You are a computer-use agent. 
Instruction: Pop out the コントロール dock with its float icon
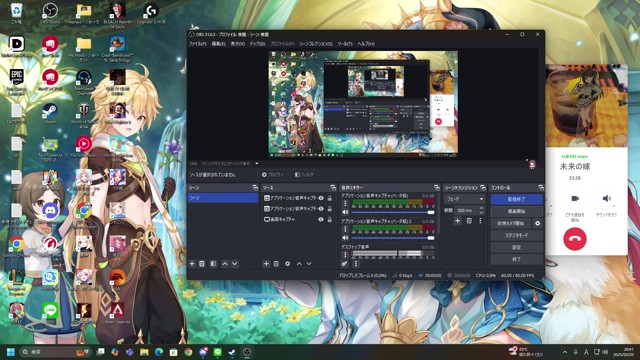pyautogui.click(x=541, y=188)
